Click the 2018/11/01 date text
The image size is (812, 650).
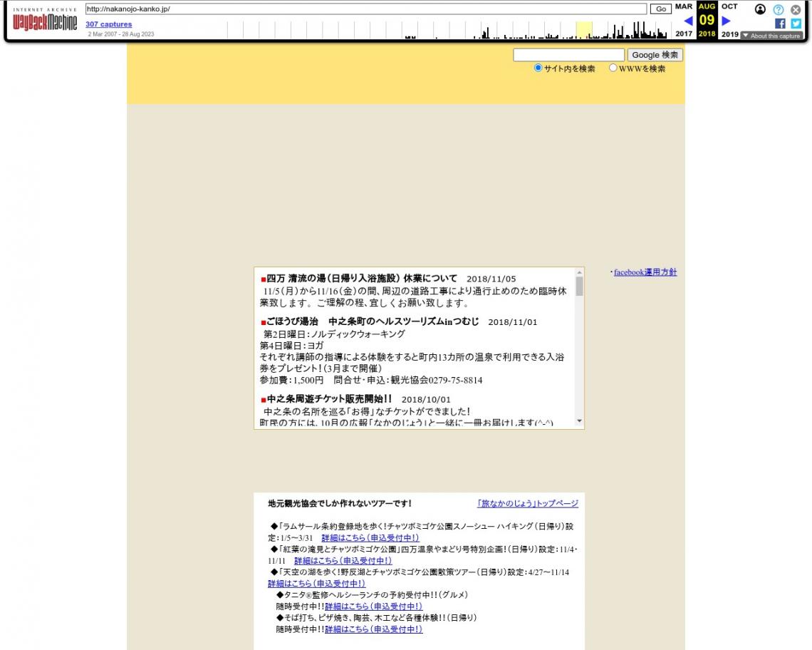pyautogui.click(x=513, y=322)
